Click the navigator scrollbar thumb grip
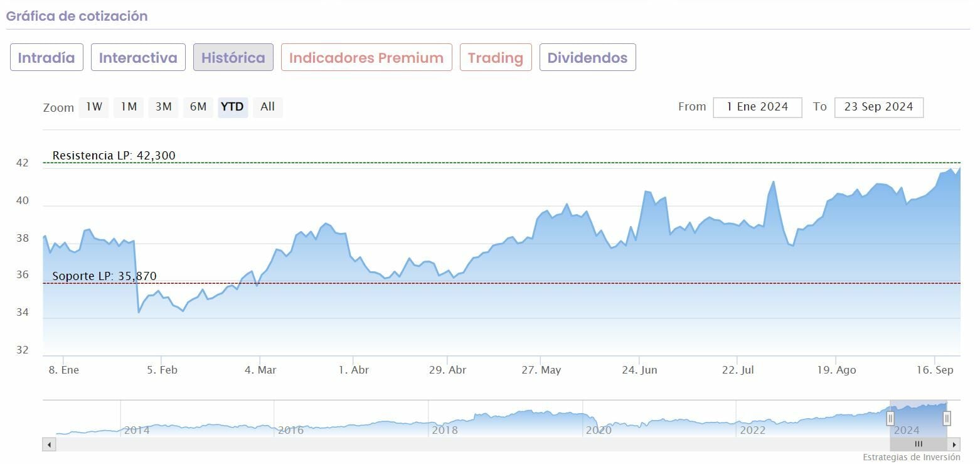The width and height of the screenshot is (980, 464). (x=919, y=445)
